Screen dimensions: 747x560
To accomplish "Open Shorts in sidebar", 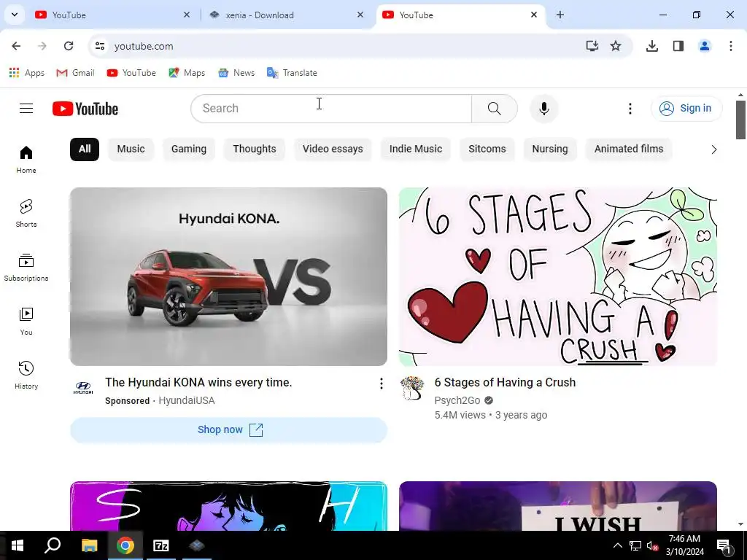I will [26, 213].
